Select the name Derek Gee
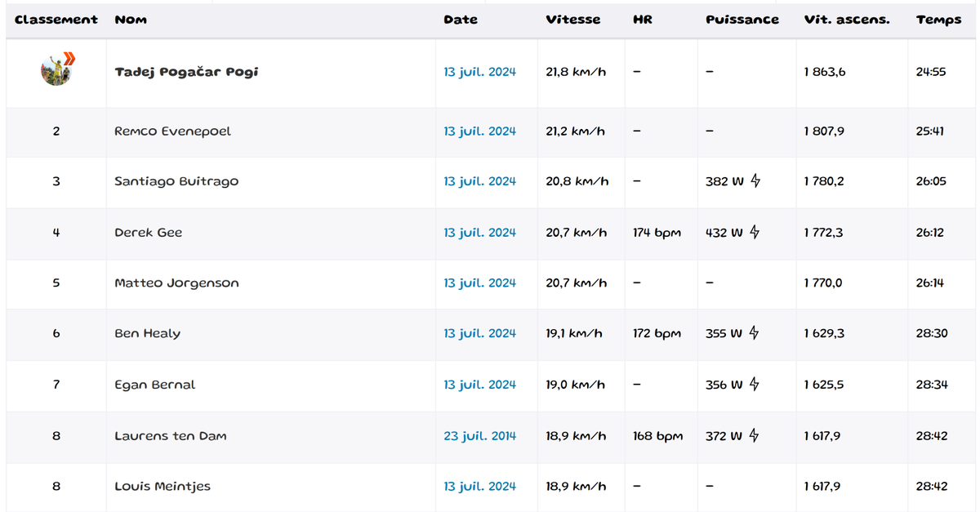The width and height of the screenshot is (980, 512). click(x=148, y=233)
